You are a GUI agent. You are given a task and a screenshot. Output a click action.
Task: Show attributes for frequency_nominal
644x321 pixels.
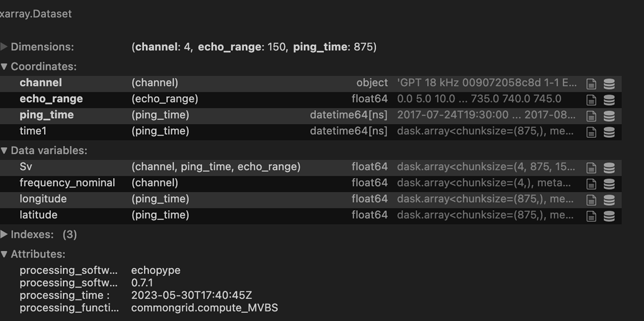pos(591,184)
